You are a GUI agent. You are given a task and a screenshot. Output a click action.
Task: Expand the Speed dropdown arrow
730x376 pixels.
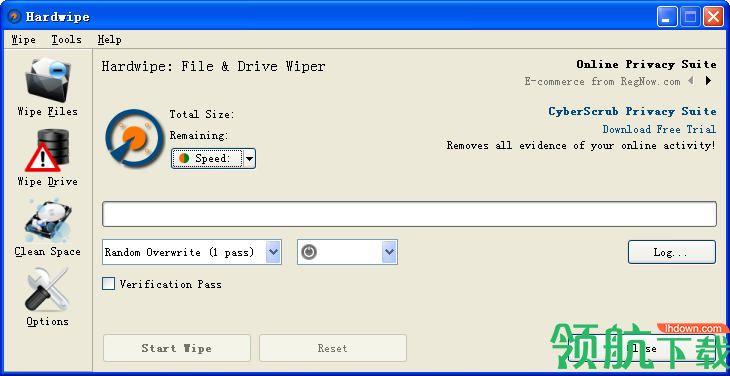[250, 159]
